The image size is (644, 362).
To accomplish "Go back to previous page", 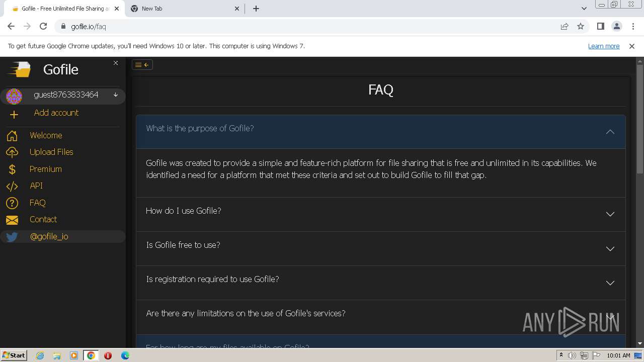I will 11,26.
